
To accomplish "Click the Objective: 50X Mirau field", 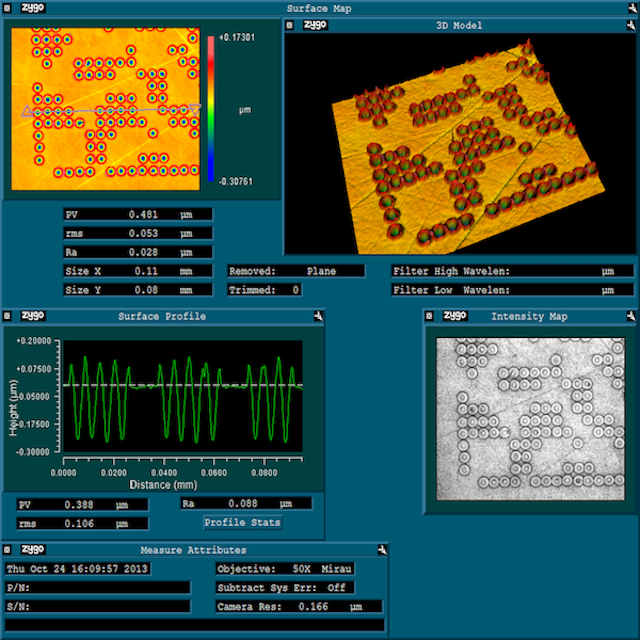I will coord(285,569).
